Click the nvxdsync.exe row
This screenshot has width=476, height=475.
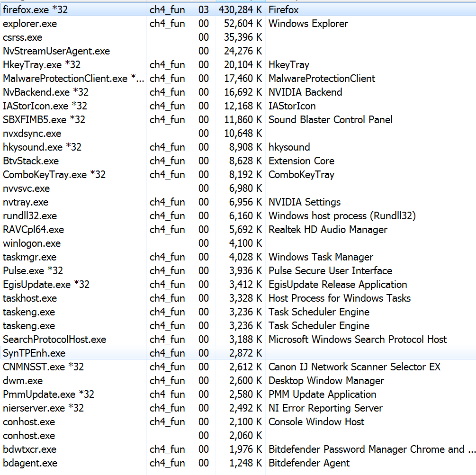coord(238,133)
